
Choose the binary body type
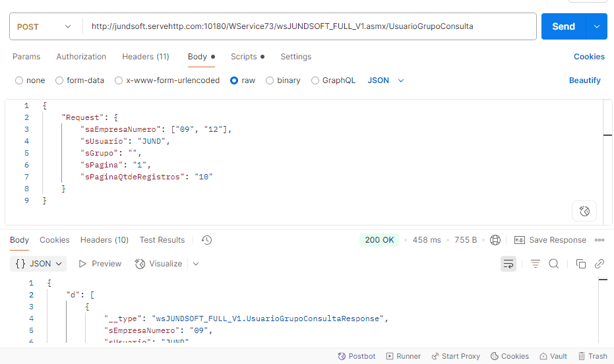pos(270,80)
